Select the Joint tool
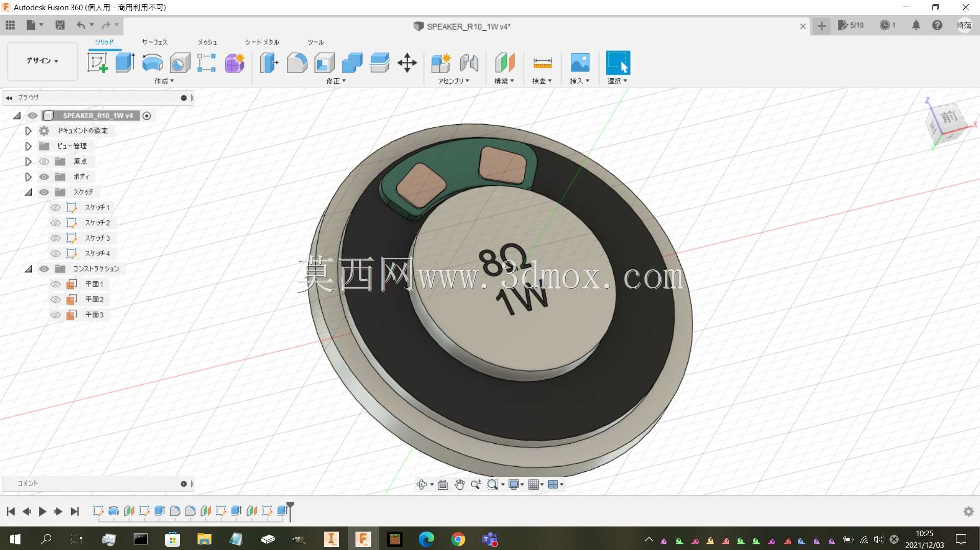 click(x=469, y=63)
